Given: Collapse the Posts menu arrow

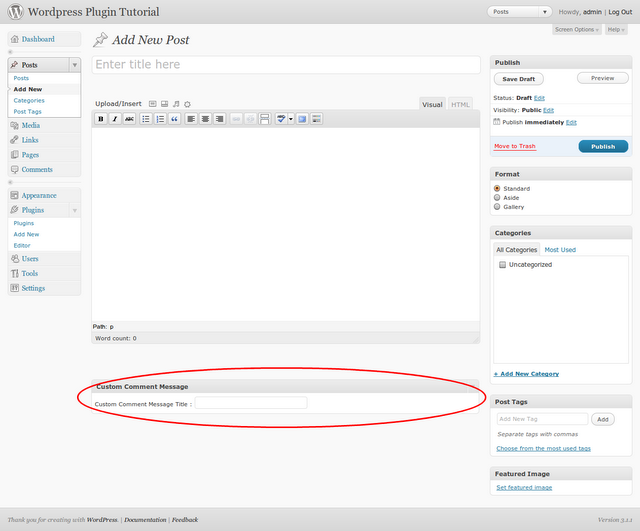Looking at the screenshot, I should pos(75,65).
